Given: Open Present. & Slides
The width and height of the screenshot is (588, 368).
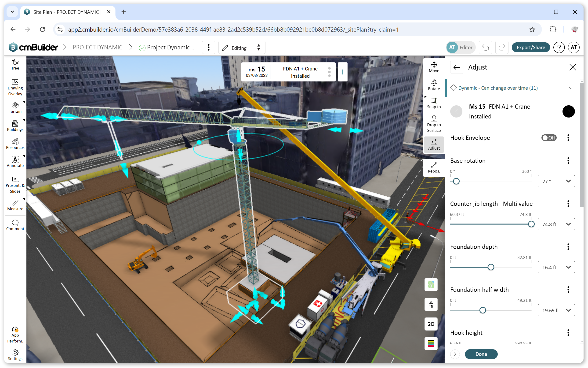Looking at the screenshot, I should click(x=15, y=185).
